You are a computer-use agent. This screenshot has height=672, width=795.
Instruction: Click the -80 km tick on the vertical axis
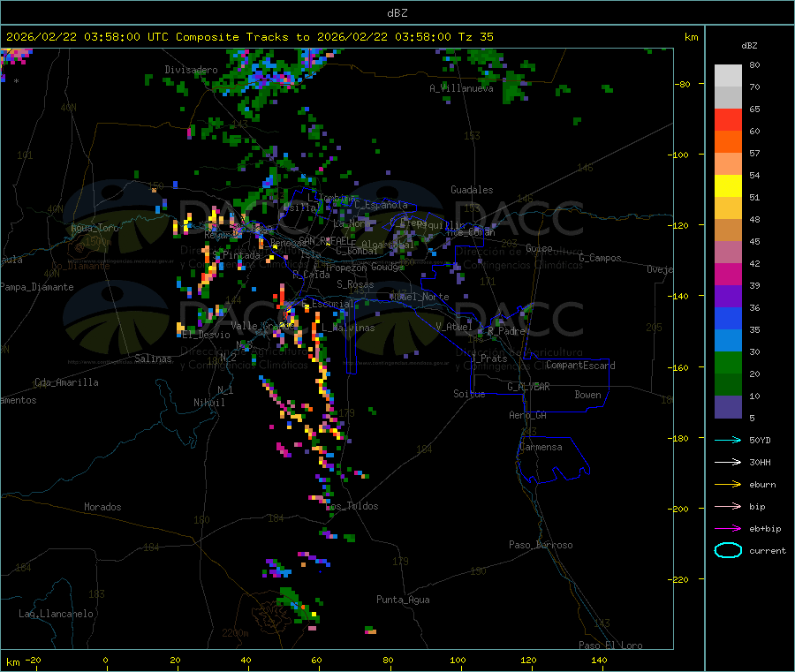pyautogui.click(x=683, y=84)
